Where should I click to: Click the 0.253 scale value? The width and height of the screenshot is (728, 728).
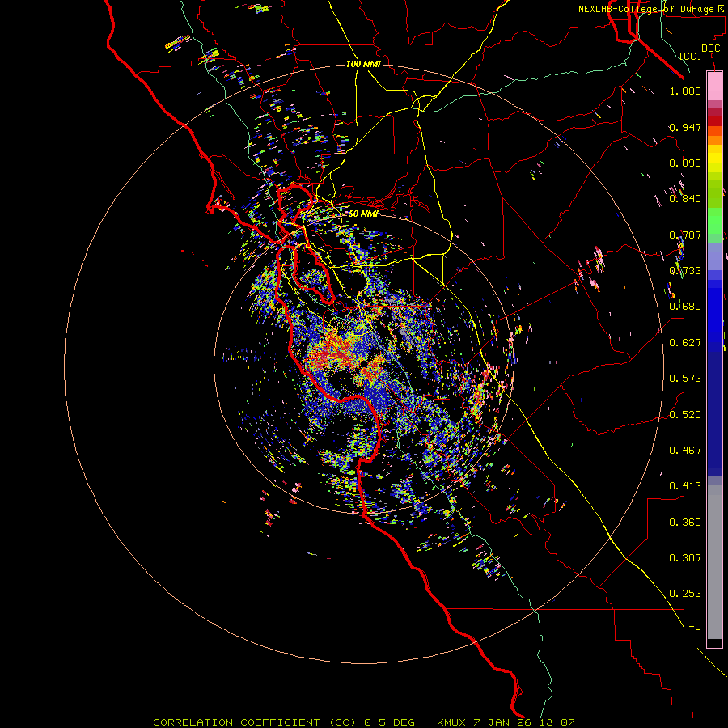pyautogui.click(x=685, y=594)
